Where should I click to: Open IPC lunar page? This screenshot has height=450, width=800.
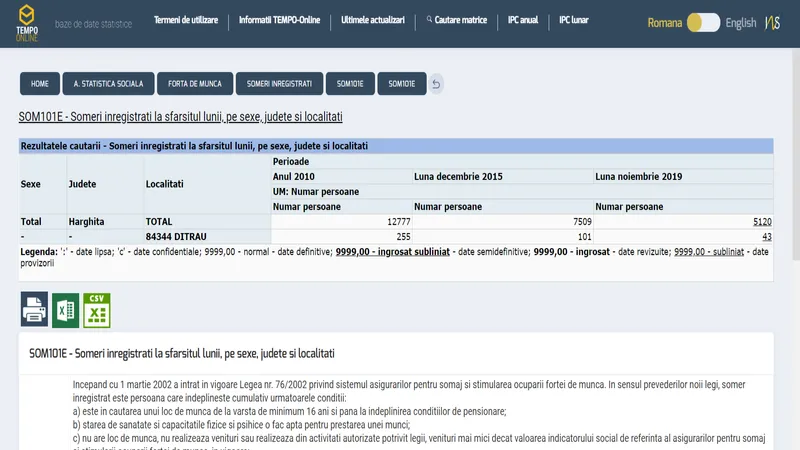pos(574,20)
